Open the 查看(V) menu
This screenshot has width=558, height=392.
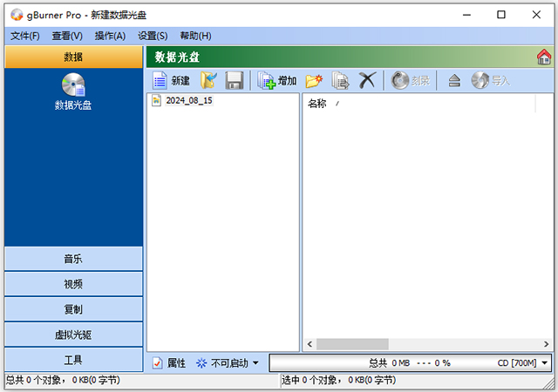pos(67,36)
